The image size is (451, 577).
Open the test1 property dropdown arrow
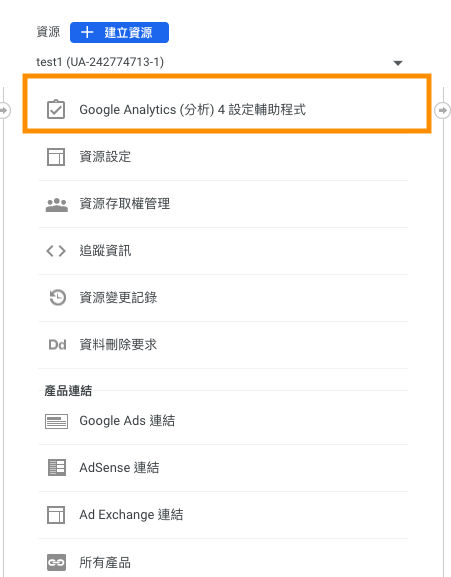398,63
